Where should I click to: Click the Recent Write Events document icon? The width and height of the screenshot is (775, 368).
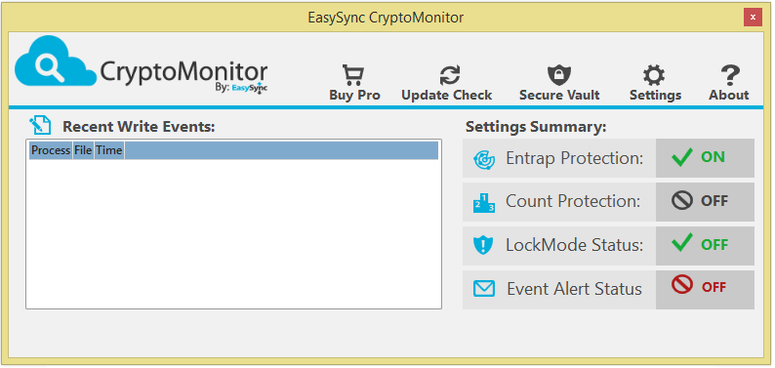click(x=40, y=125)
